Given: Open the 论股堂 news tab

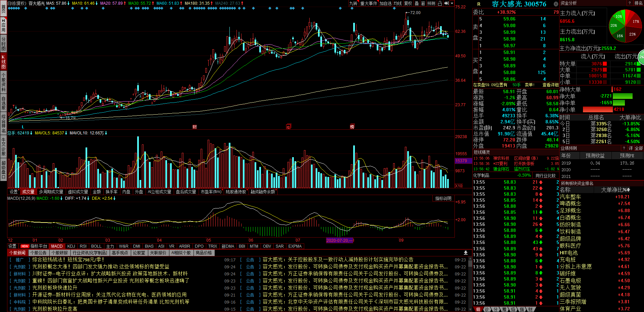Looking at the screenshot, I should point(139,253).
